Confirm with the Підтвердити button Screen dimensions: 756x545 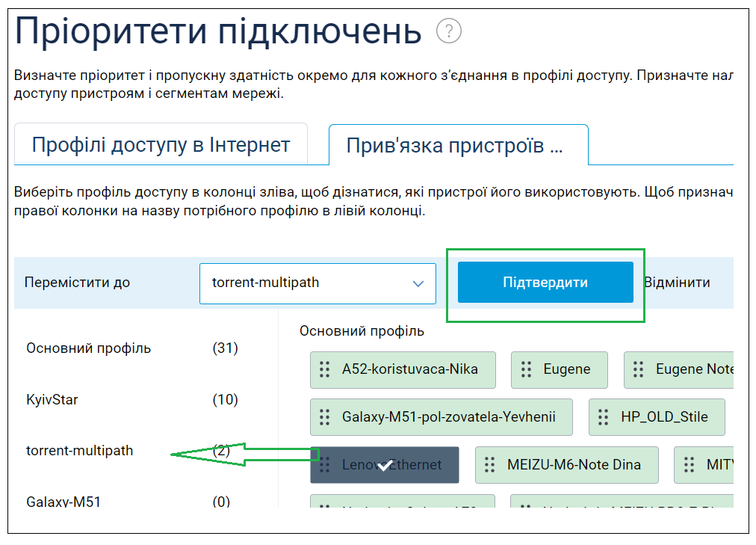tap(545, 283)
